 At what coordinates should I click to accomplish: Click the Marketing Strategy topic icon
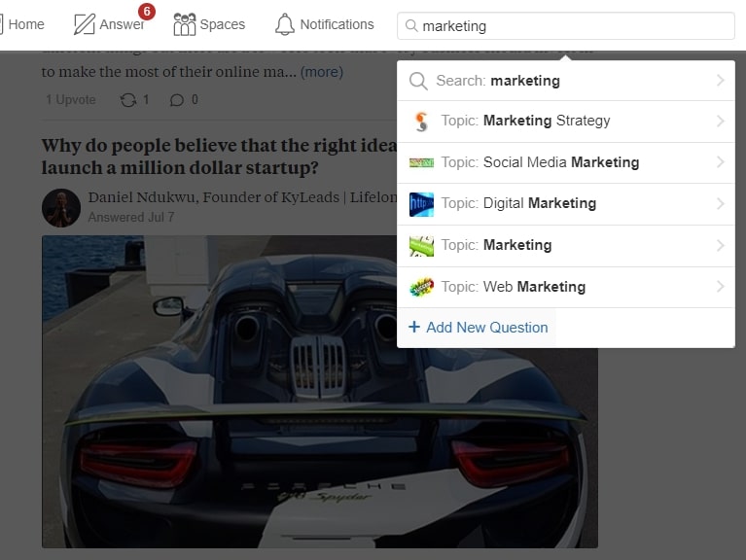tap(421, 122)
